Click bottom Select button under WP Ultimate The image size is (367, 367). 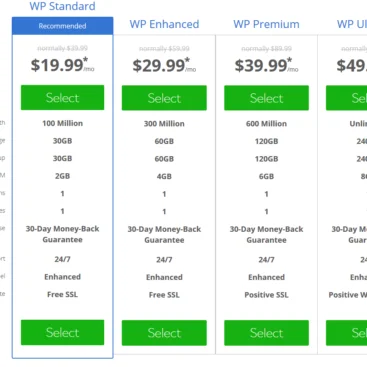[347, 333]
